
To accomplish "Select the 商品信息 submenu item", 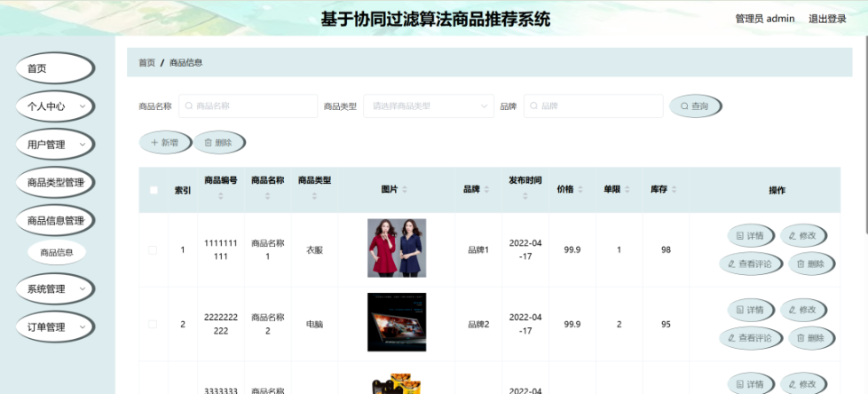I will pyautogui.click(x=57, y=252).
